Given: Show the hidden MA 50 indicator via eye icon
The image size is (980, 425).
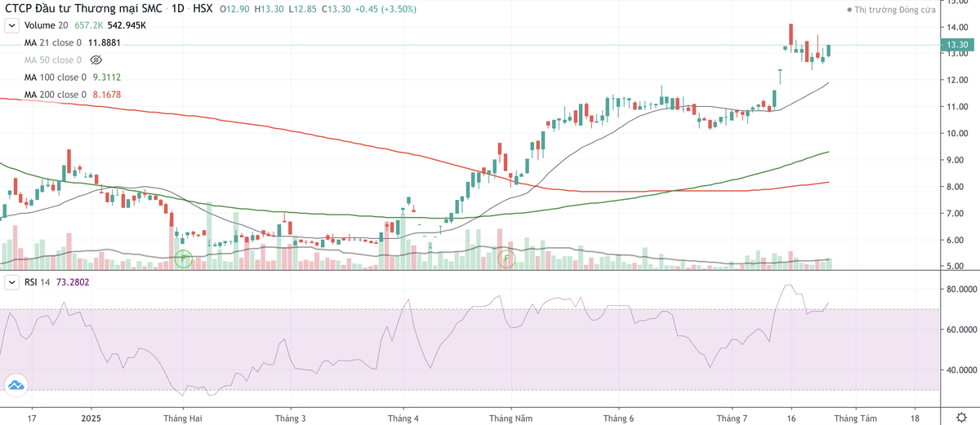Looking at the screenshot, I should pos(96,60).
